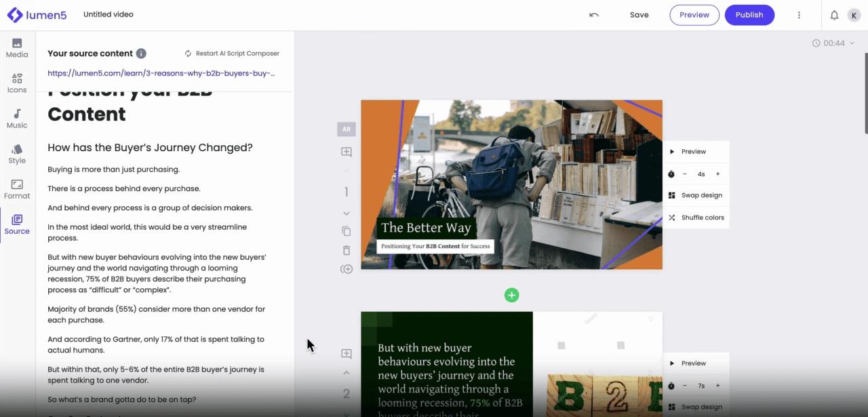This screenshot has width=868, height=417.
Task: Click the undo arrow in the top bar
Action: [x=593, y=14]
